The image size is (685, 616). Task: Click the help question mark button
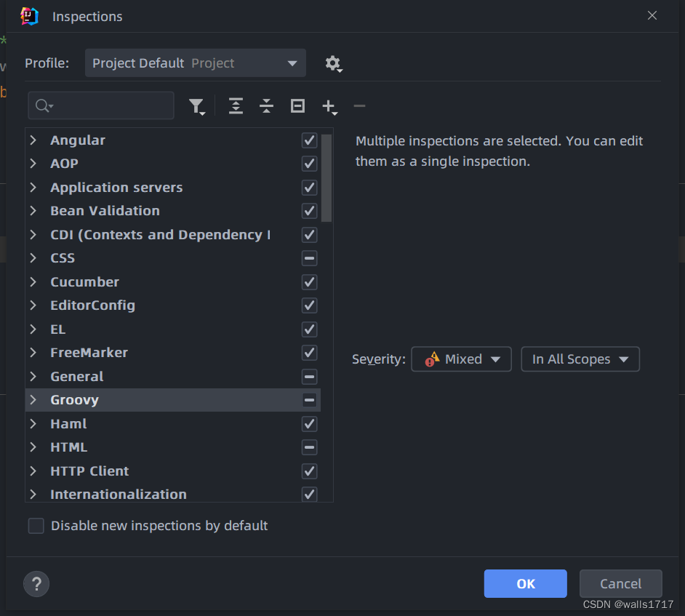click(36, 584)
